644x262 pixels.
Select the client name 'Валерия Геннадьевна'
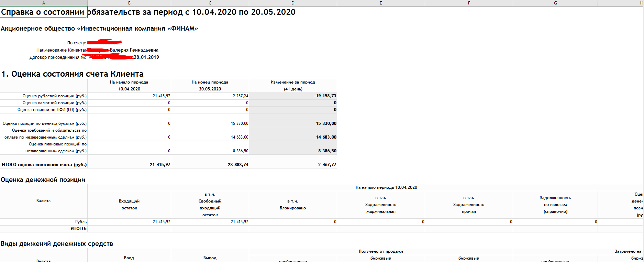coord(134,50)
